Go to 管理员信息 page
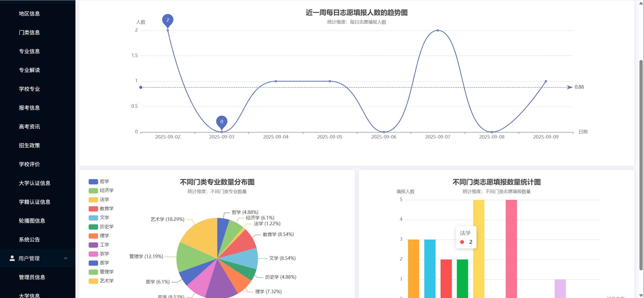 32,277
